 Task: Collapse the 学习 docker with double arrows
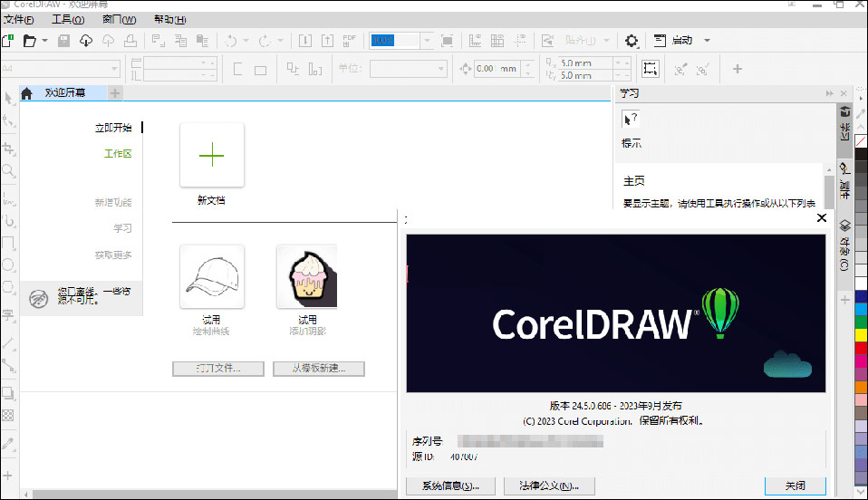click(829, 93)
